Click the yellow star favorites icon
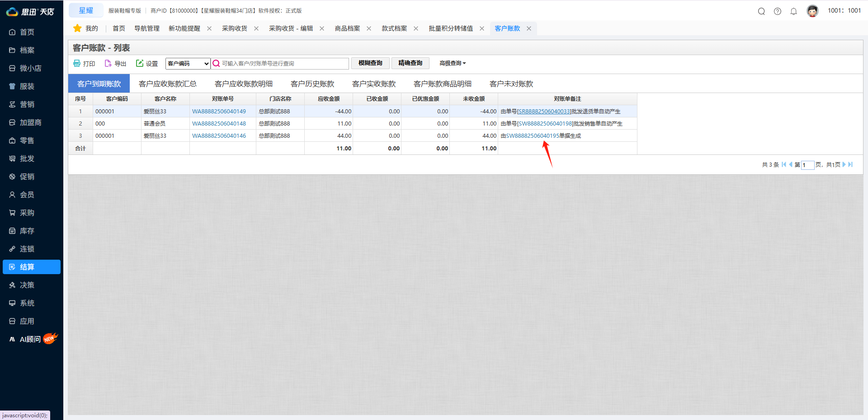868x420 pixels. tap(77, 28)
